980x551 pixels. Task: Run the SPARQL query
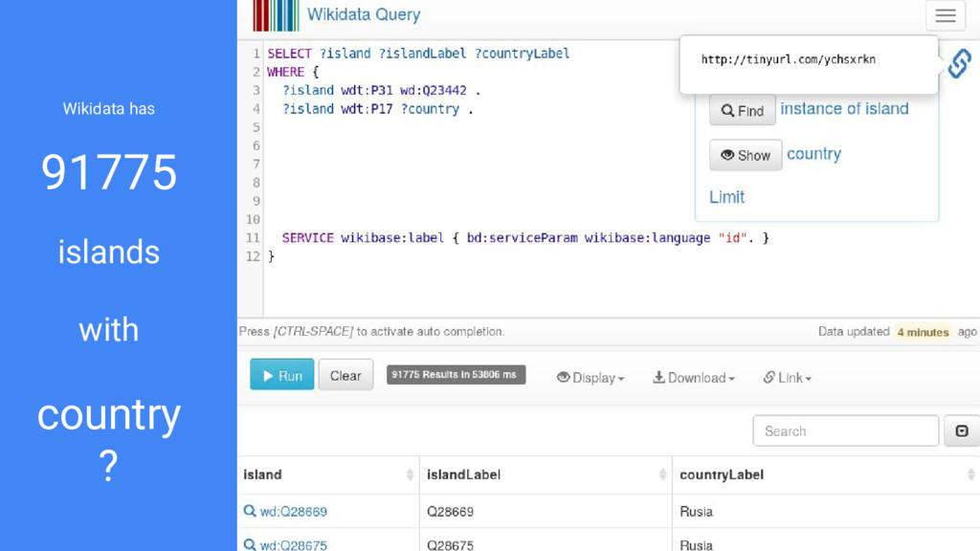tap(282, 375)
